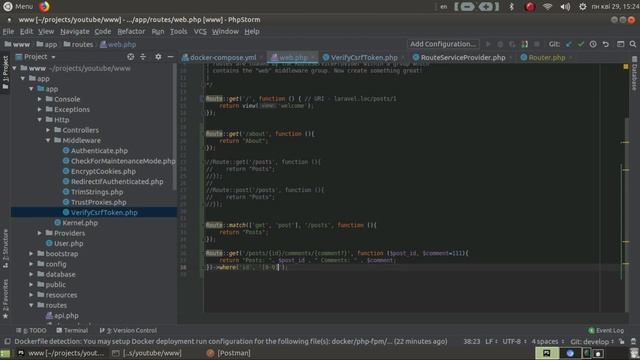Expand the Exceptions folder

40,109
